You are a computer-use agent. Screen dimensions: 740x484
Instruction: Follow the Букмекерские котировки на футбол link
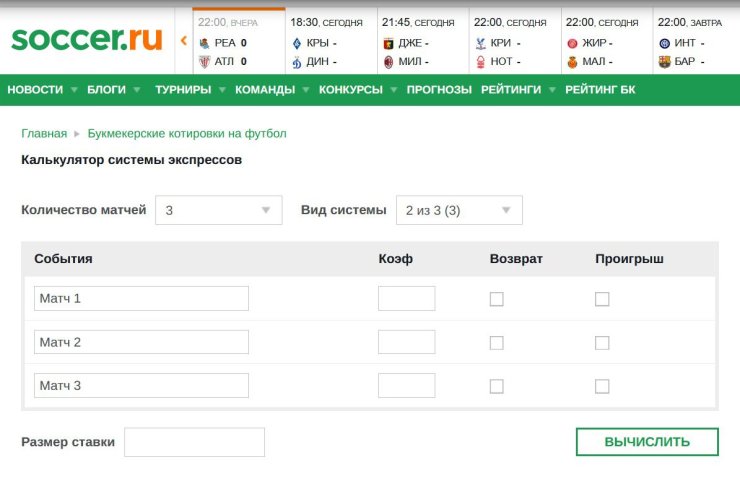[x=187, y=133]
